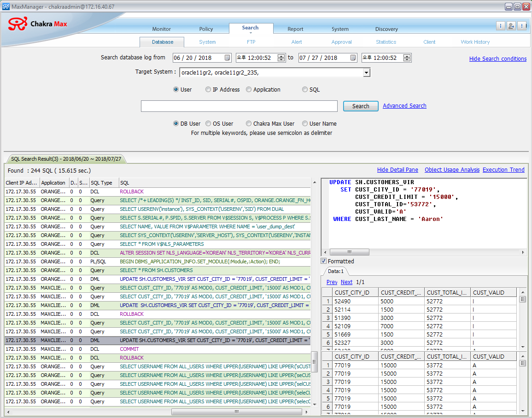Click the CUST_CITY_ID header in upper data grid
Image resolution: width=532 pixels, height=418 pixels.
tap(355, 293)
